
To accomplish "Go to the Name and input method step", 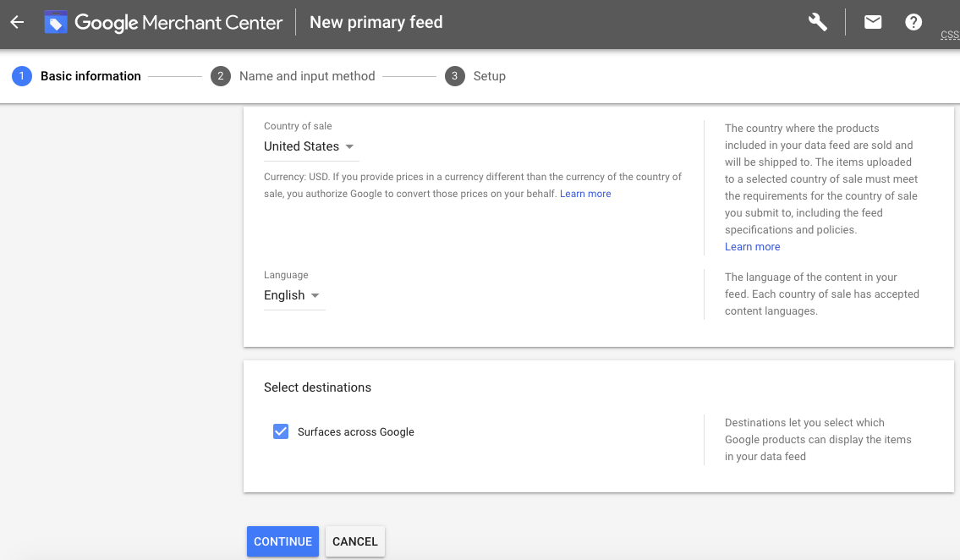I will point(307,76).
